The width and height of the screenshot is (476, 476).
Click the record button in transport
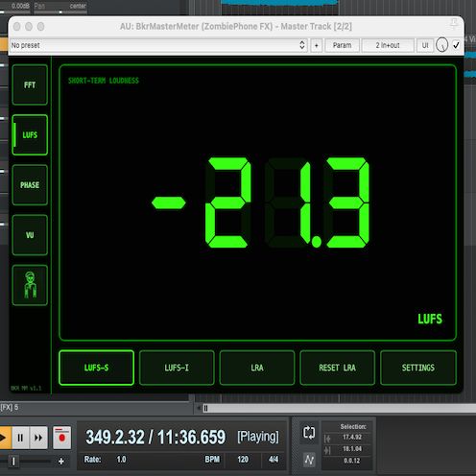61,438
